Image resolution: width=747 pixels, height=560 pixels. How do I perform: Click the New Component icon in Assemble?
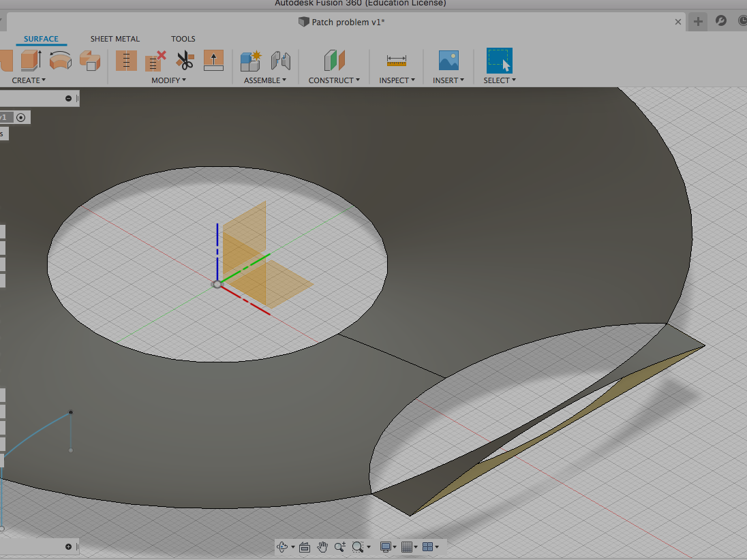coord(250,61)
